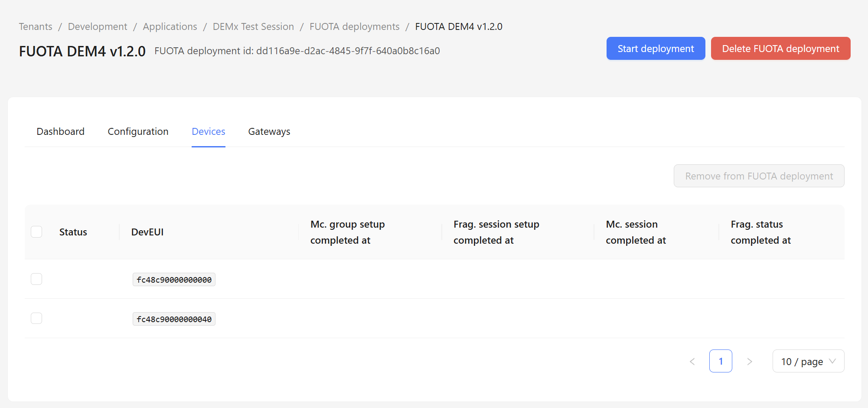Click the FUOTA DEM4 v1.2.0 page heading

click(x=82, y=51)
